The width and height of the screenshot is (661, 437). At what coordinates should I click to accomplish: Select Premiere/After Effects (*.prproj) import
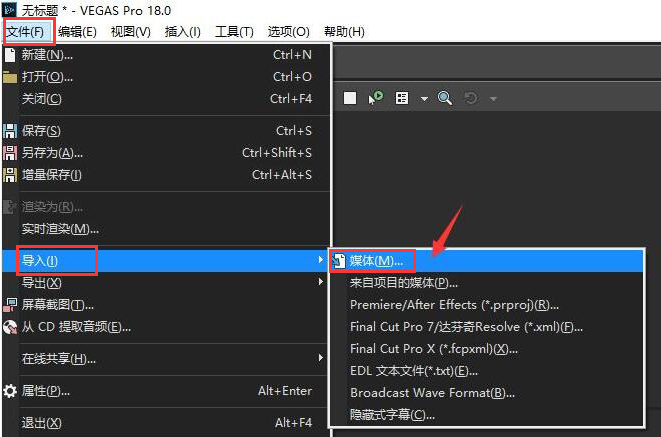click(x=487, y=305)
